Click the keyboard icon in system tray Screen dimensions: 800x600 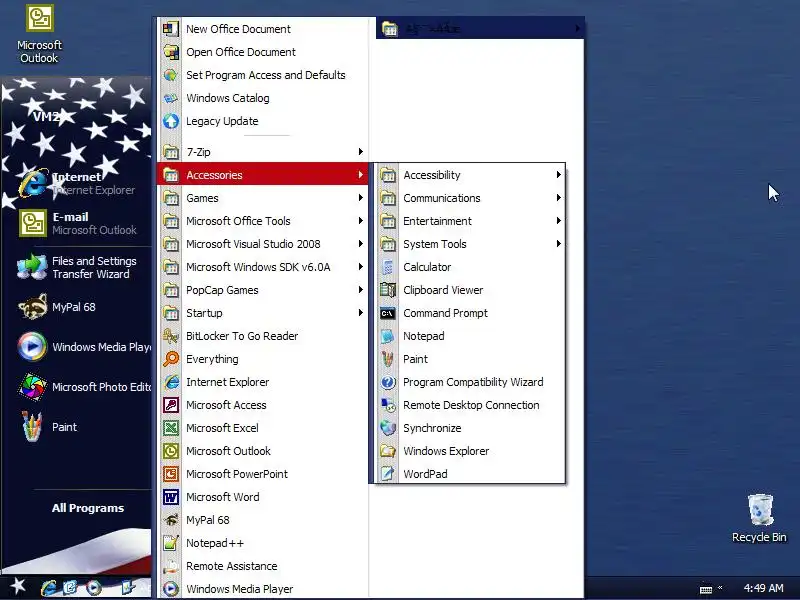706,589
